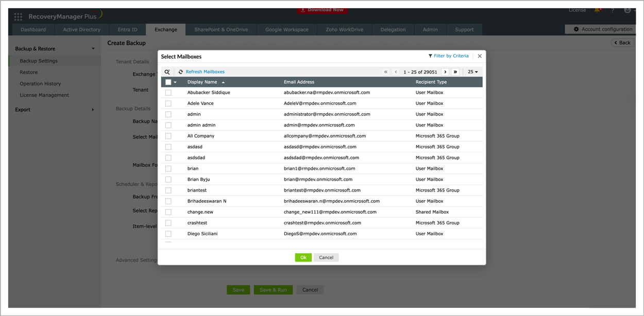The image size is (644, 316).
Task: Check the box for asdasd
Action: tap(168, 147)
